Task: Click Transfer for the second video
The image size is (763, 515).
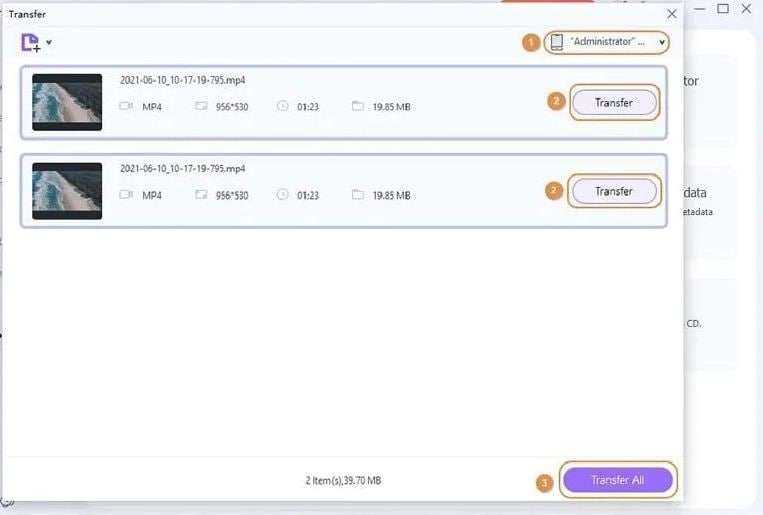Action: point(614,191)
